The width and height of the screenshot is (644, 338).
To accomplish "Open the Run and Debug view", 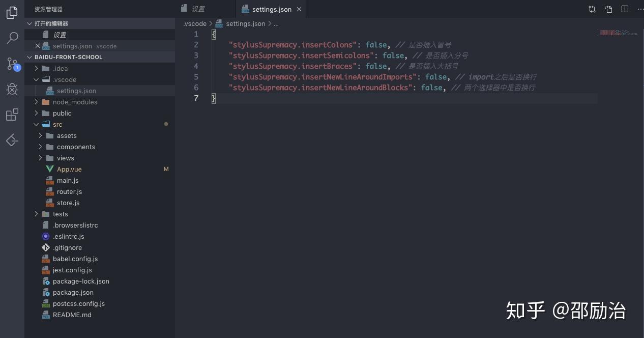I will click(12, 89).
